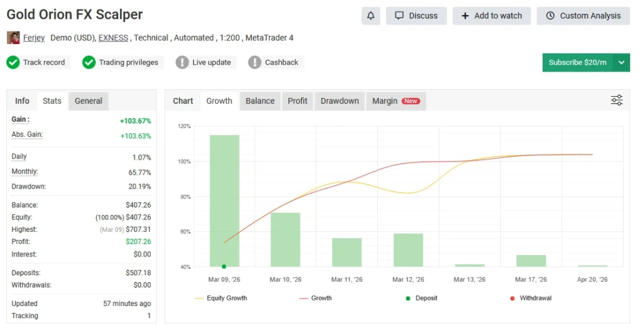Switch to the Profit chart tab

297,101
